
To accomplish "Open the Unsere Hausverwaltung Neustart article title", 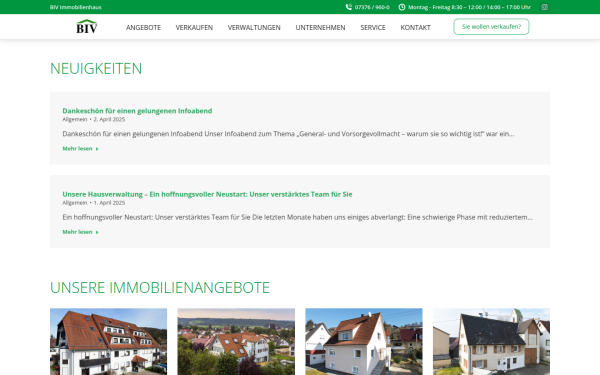I will 207,194.
